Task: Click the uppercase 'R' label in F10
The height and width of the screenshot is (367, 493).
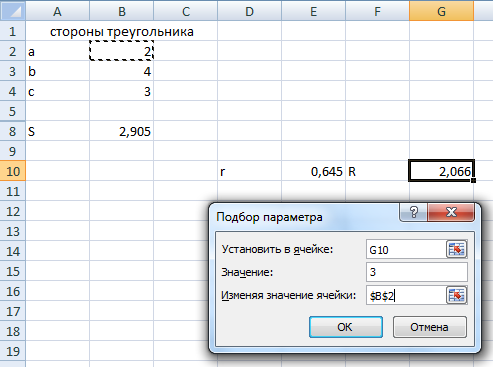Action: tap(377, 171)
